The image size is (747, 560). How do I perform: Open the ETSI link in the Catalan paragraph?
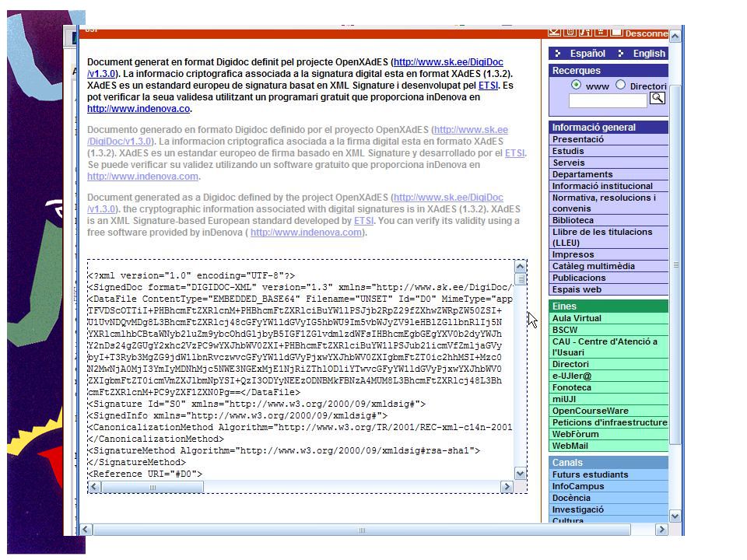[x=489, y=86]
